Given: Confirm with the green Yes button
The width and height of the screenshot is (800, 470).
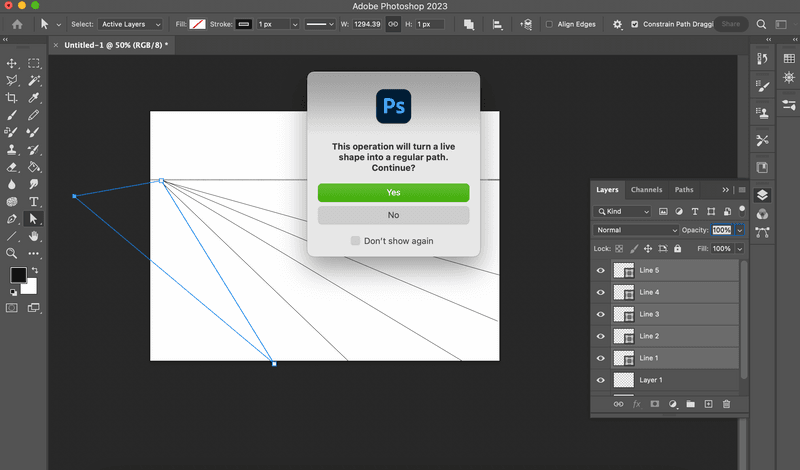Looking at the screenshot, I should (393, 192).
